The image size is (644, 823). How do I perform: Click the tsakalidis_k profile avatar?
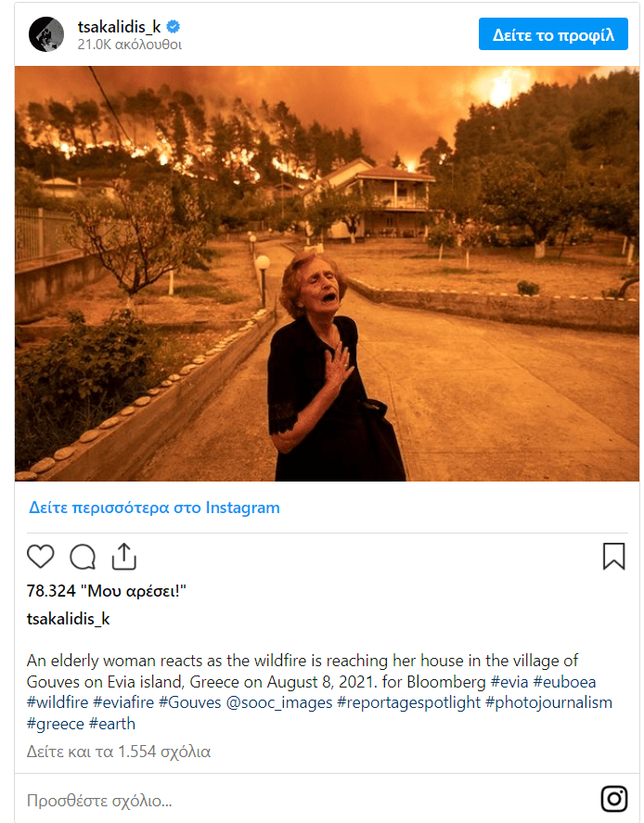point(46,34)
